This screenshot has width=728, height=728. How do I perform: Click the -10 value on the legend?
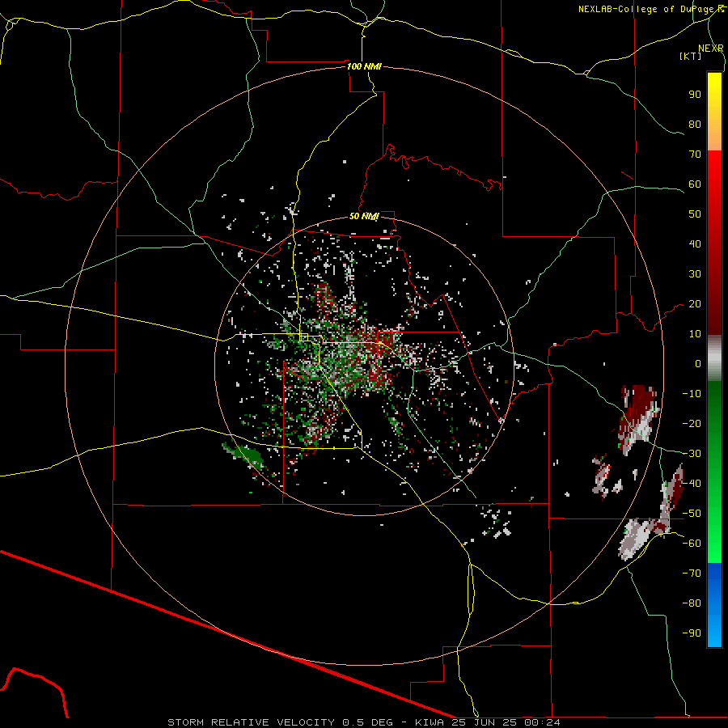[x=692, y=394]
